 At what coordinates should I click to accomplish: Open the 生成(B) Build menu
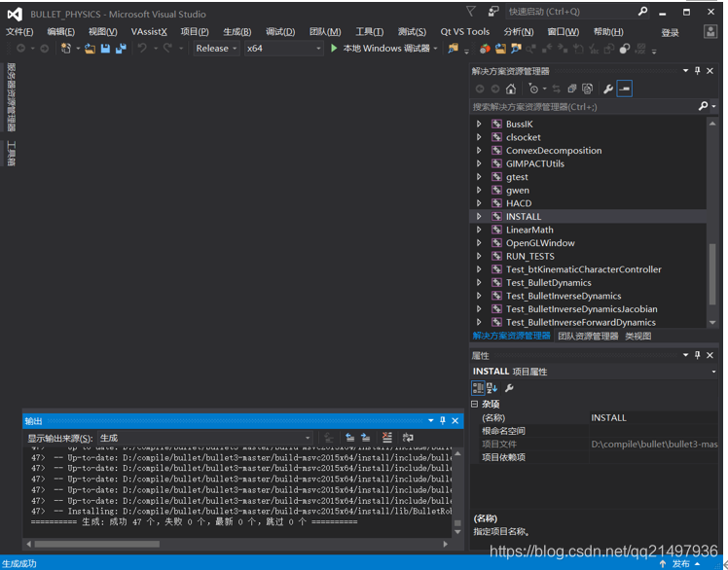237,31
